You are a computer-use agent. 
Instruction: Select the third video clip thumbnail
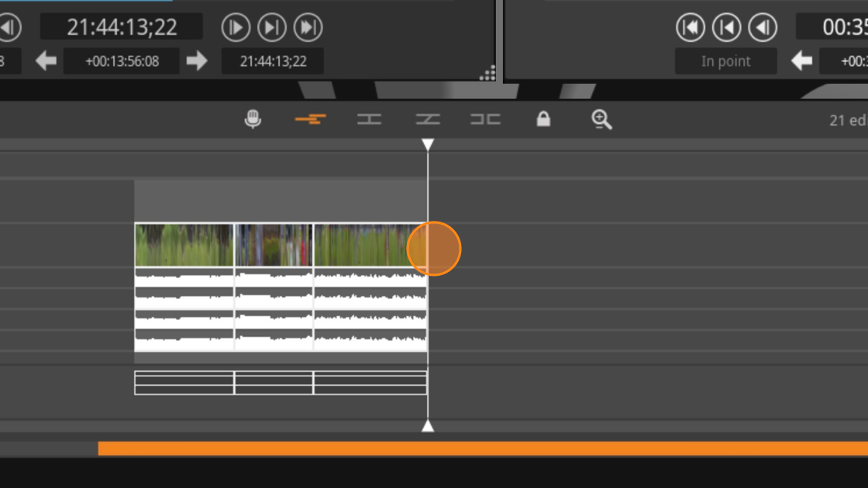370,245
